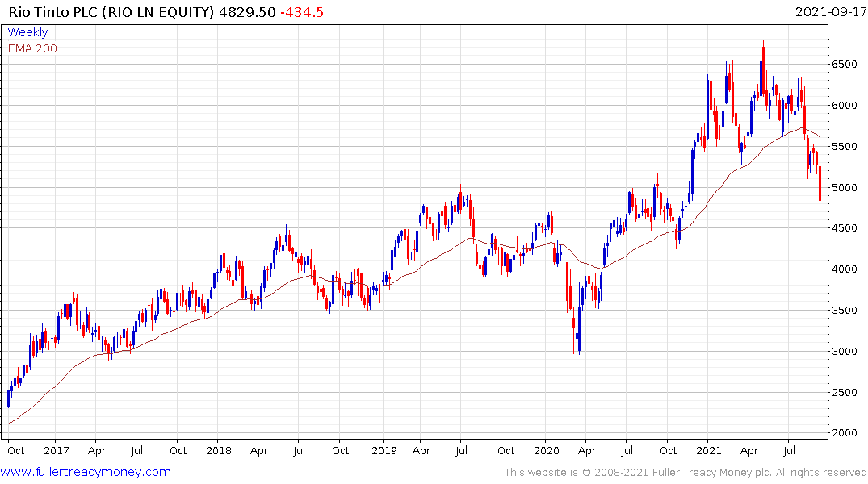Open the www.fullertreacymoney.com link
Viewport: 868px width, 484px height.
click(86, 472)
